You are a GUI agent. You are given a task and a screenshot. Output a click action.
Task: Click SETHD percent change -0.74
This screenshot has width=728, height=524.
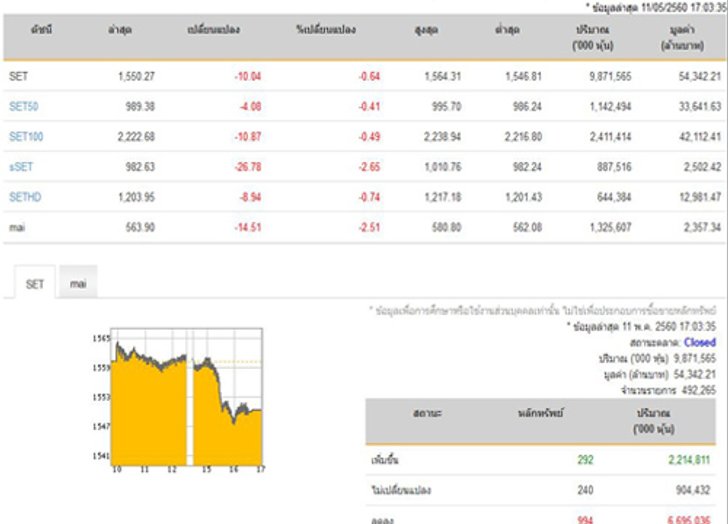coord(369,197)
